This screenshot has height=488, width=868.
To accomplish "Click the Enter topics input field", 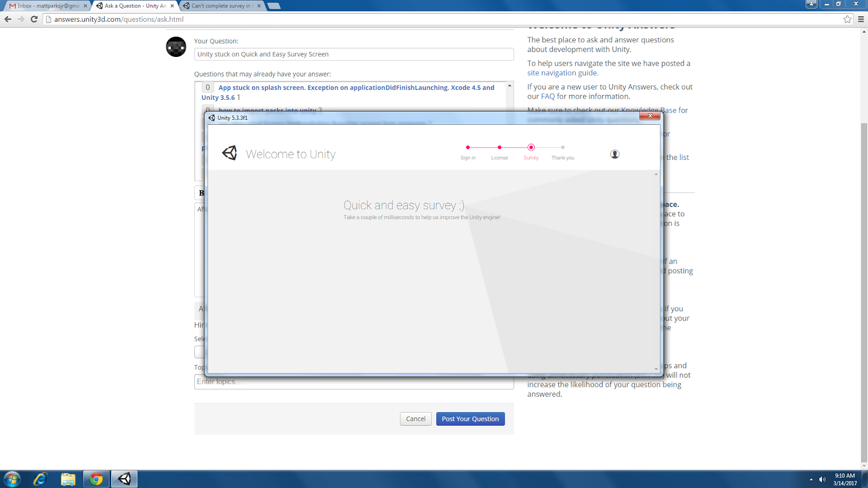I will tap(354, 382).
